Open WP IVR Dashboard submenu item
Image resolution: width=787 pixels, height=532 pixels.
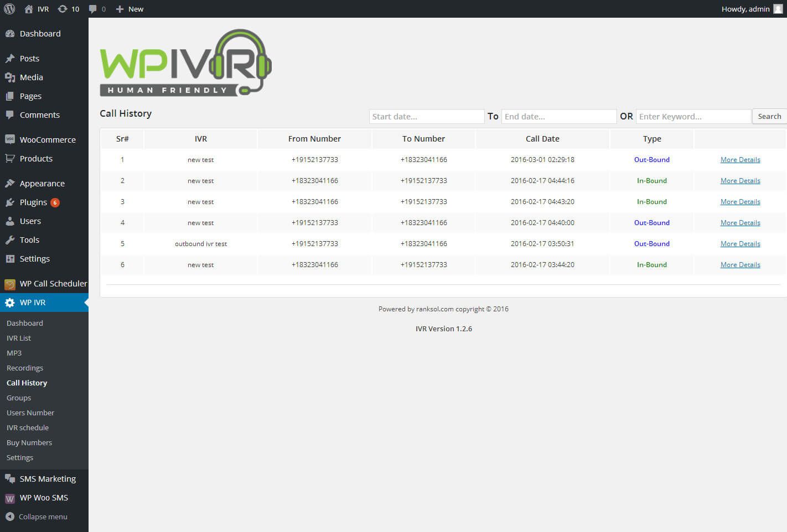click(25, 323)
